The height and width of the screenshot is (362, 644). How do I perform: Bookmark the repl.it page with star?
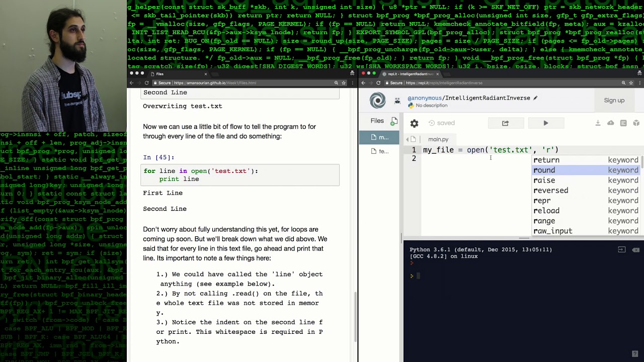coord(631,83)
